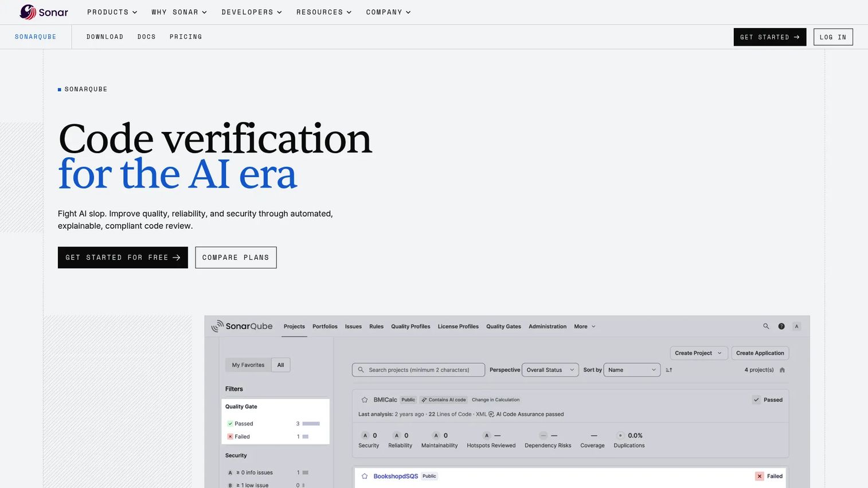The width and height of the screenshot is (868, 488).
Task: Open the Perspective Overall Status dropdown
Action: [x=550, y=370]
